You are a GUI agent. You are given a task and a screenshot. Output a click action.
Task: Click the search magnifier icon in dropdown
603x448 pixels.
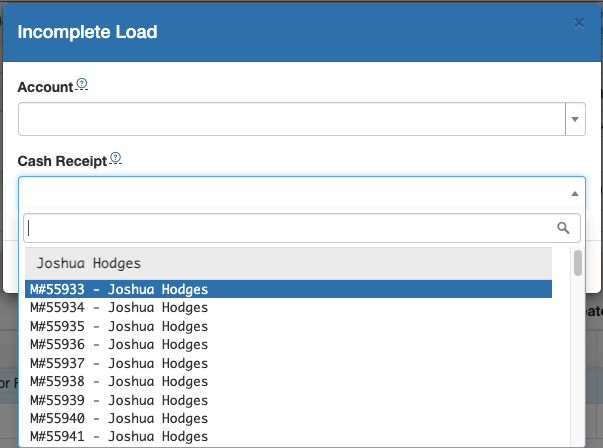click(x=563, y=227)
